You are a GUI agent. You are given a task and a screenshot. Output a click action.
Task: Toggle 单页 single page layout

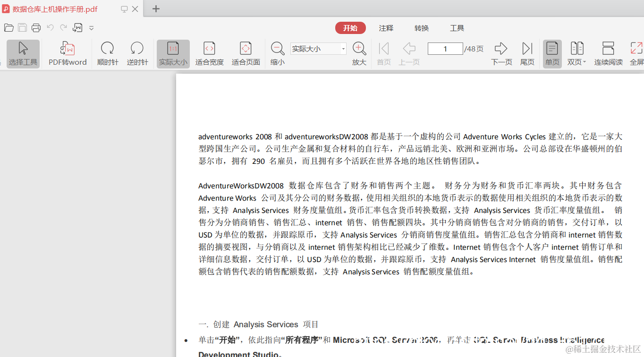click(552, 54)
